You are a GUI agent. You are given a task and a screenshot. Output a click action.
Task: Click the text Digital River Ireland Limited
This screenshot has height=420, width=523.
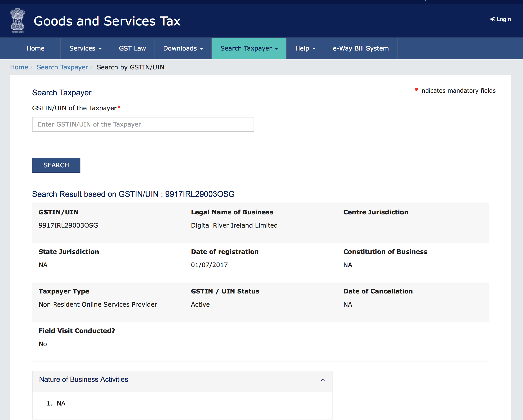pyautogui.click(x=234, y=225)
